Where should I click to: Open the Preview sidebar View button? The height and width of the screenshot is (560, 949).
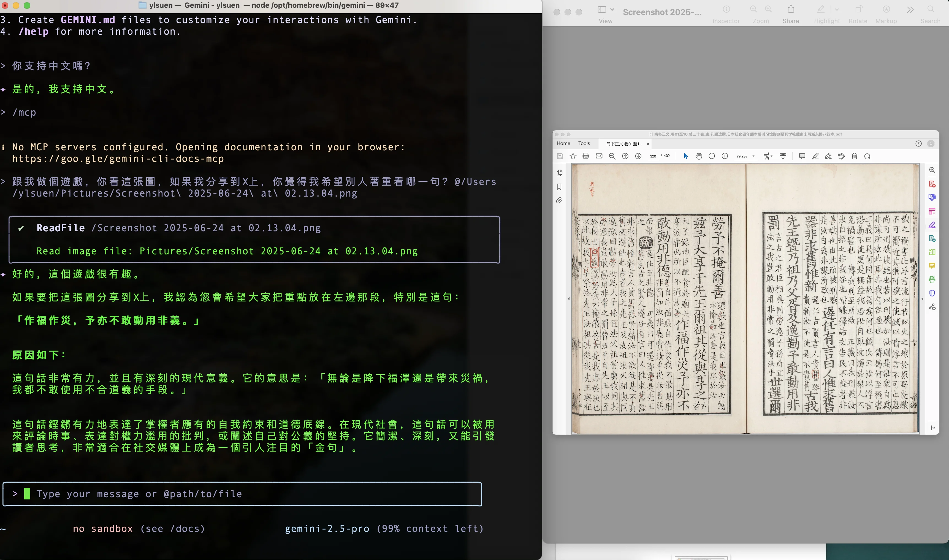[x=601, y=9]
